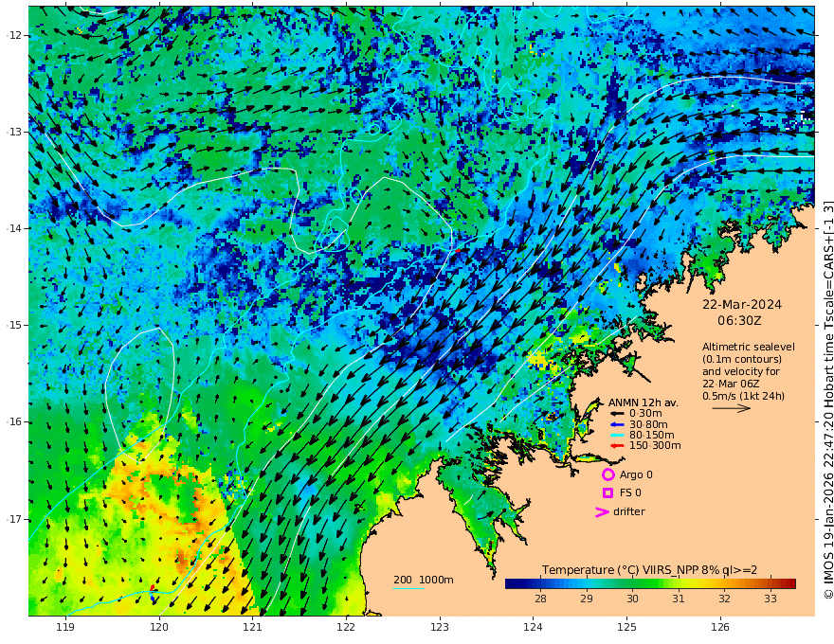834x644 pixels.
Task: Click the '0.5m/s (1kt 24h)' scale text
Action: 744,396
